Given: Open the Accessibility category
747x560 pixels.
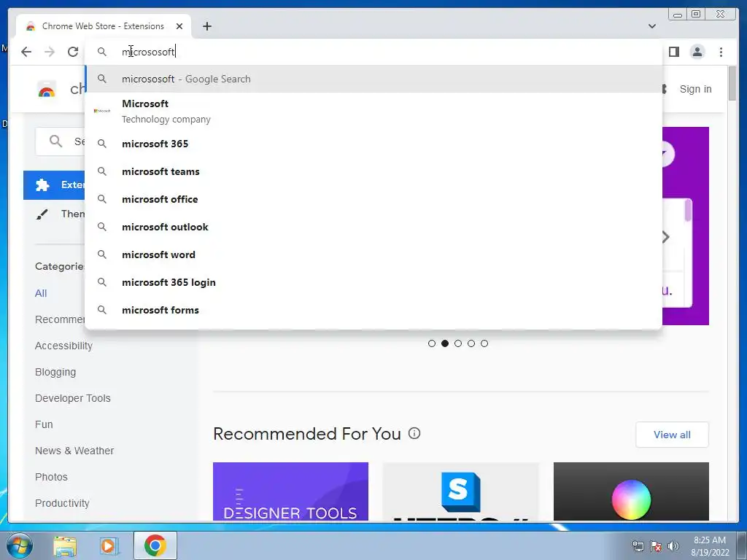Looking at the screenshot, I should (x=64, y=346).
